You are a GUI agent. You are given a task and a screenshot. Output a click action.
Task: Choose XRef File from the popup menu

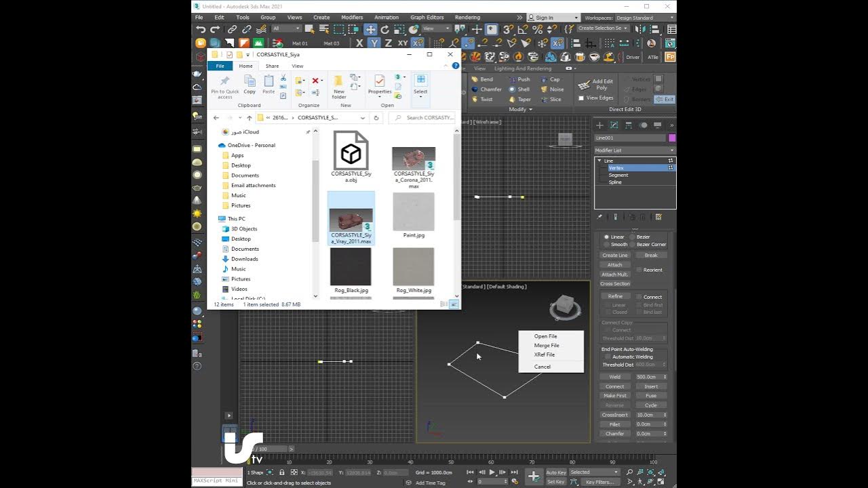pyautogui.click(x=544, y=354)
